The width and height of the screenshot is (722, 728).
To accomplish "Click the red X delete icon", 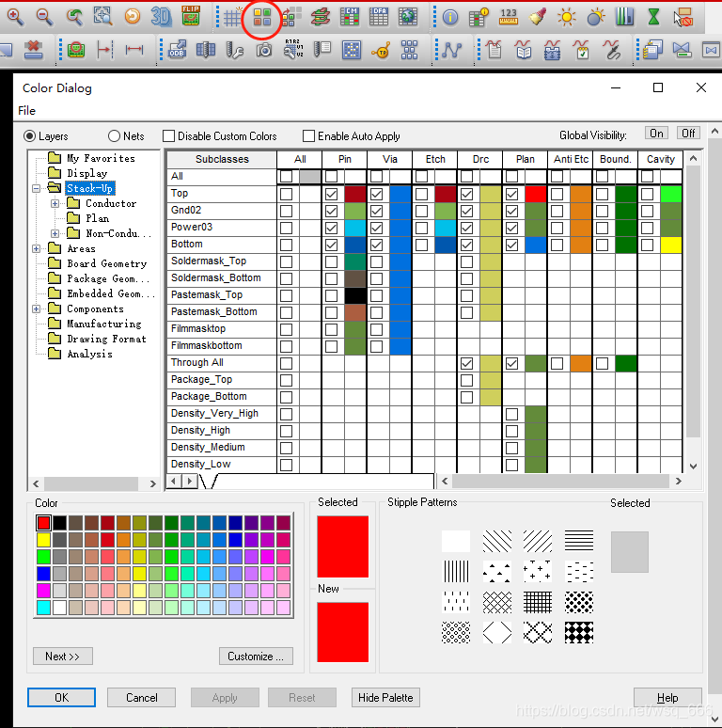I will [x=33, y=50].
